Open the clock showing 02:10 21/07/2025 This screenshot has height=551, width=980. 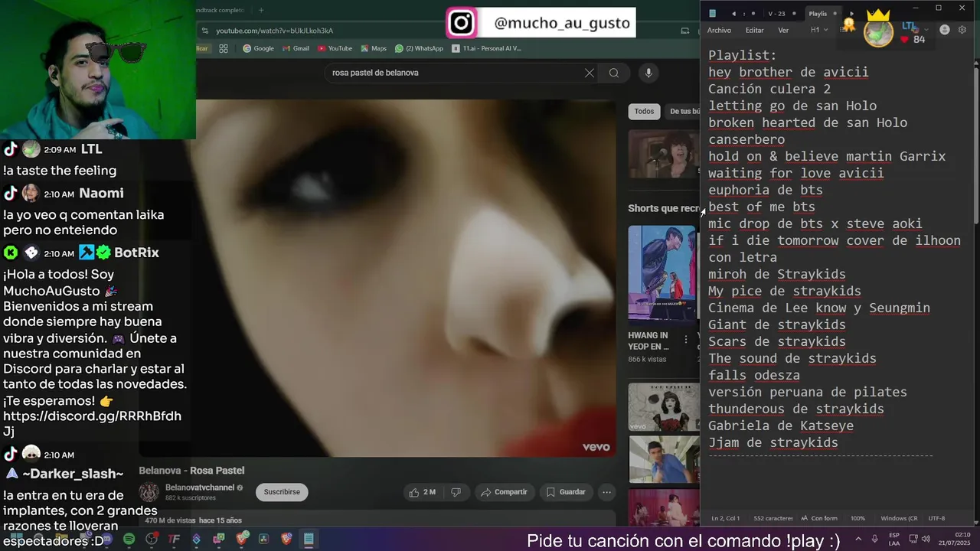[x=954, y=539]
